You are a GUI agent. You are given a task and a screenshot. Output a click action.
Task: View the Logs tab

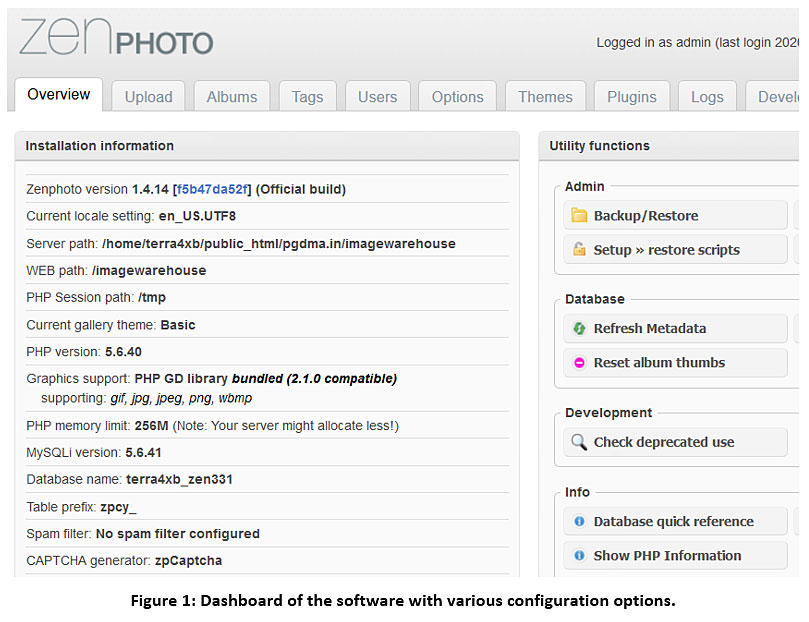point(707,97)
